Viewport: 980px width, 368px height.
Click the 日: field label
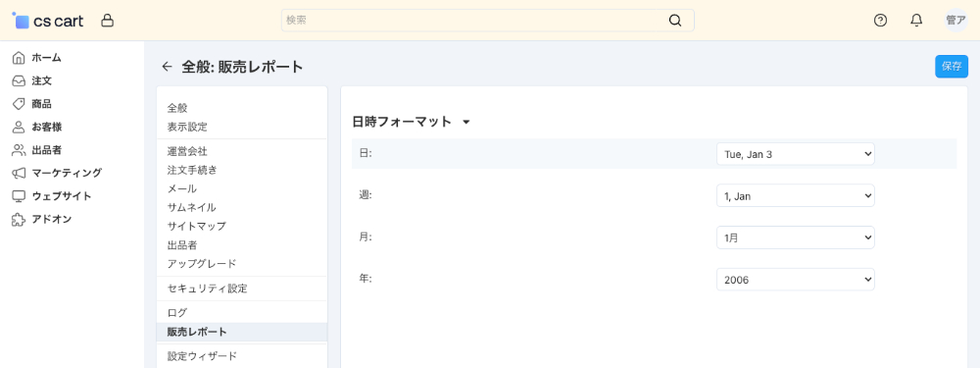[x=366, y=153]
